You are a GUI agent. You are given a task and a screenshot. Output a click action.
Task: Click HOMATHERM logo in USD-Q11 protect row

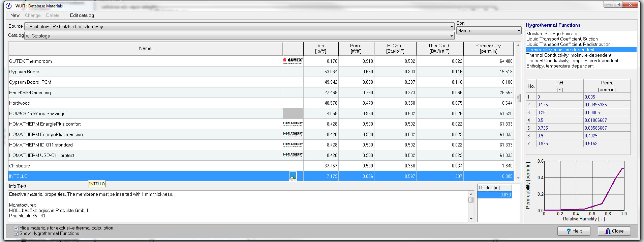(293, 155)
